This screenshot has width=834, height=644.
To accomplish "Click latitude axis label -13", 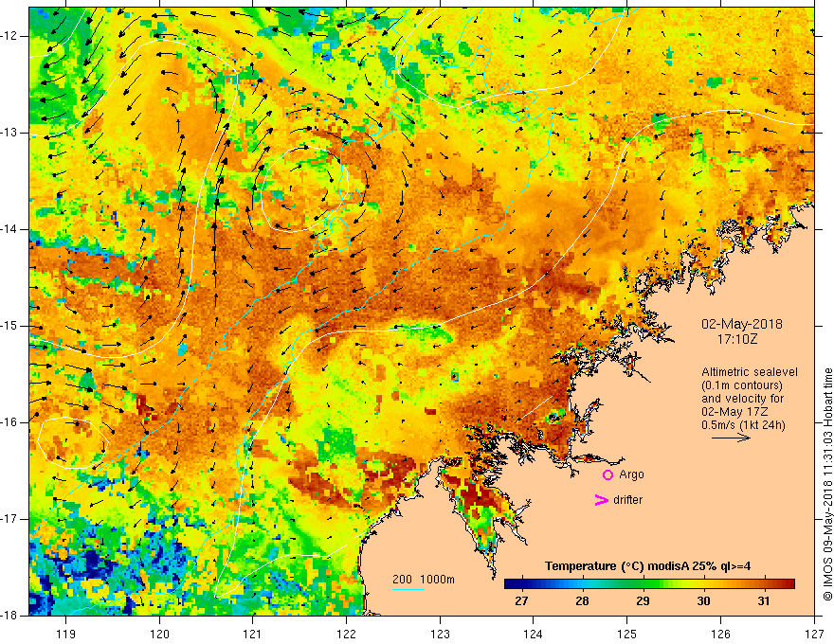I will pyautogui.click(x=9, y=133).
